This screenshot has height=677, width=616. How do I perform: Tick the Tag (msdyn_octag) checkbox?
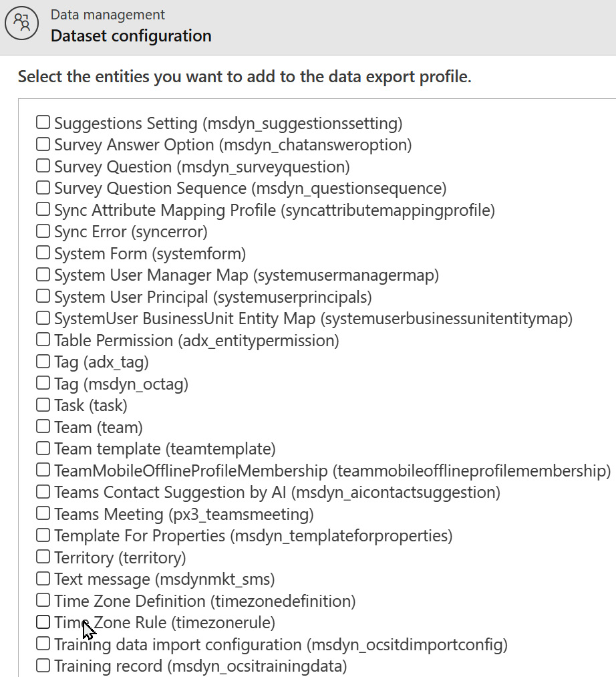click(x=43, y=383)
